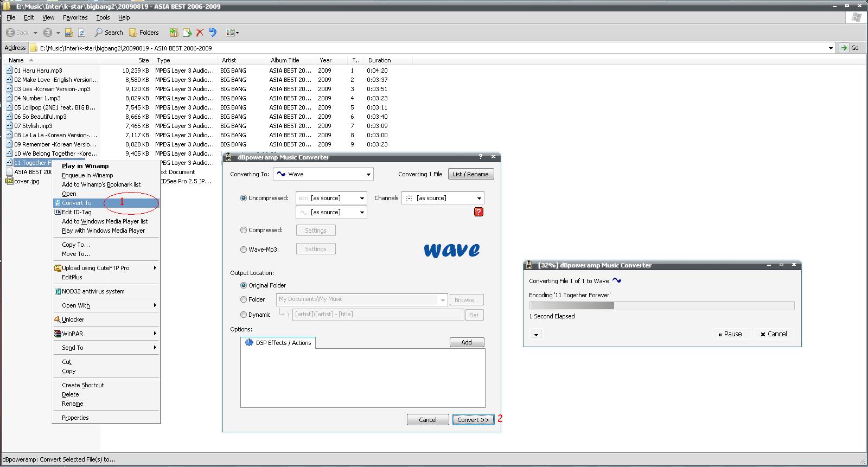This screenshot has height=467, width=868.
Task: Click the Convert >> button
Action: 474,419
